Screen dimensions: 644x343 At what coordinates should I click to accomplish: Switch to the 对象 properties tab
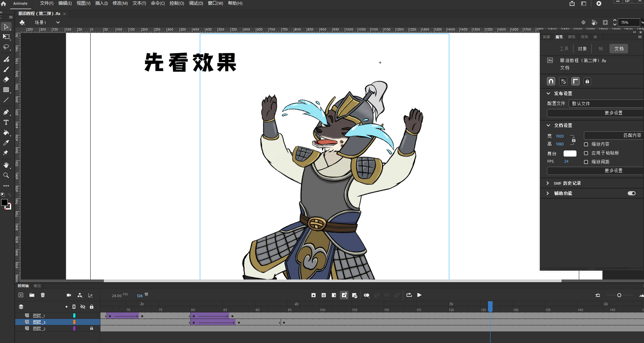pyautogui.click(x=583, y=49)
